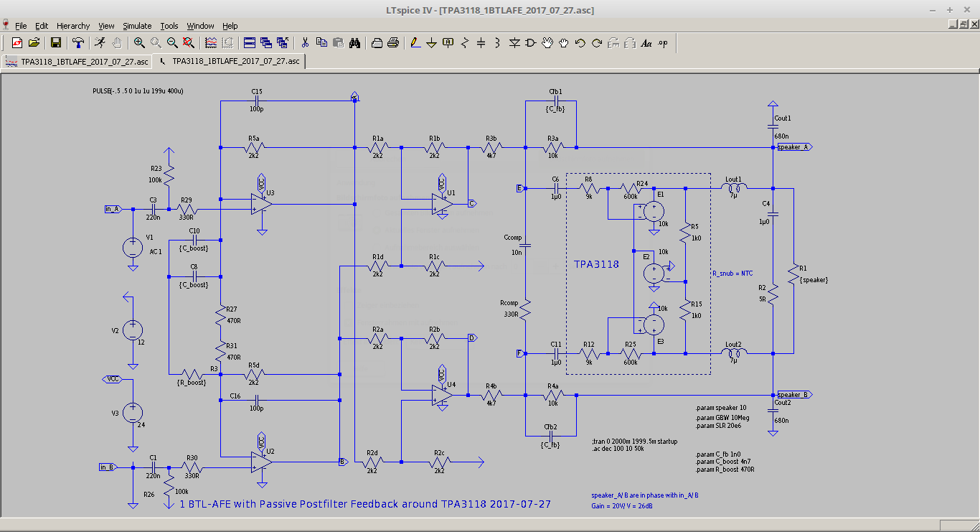
Task: Choose the Capacitor placement tool
Action: (481, 43)
